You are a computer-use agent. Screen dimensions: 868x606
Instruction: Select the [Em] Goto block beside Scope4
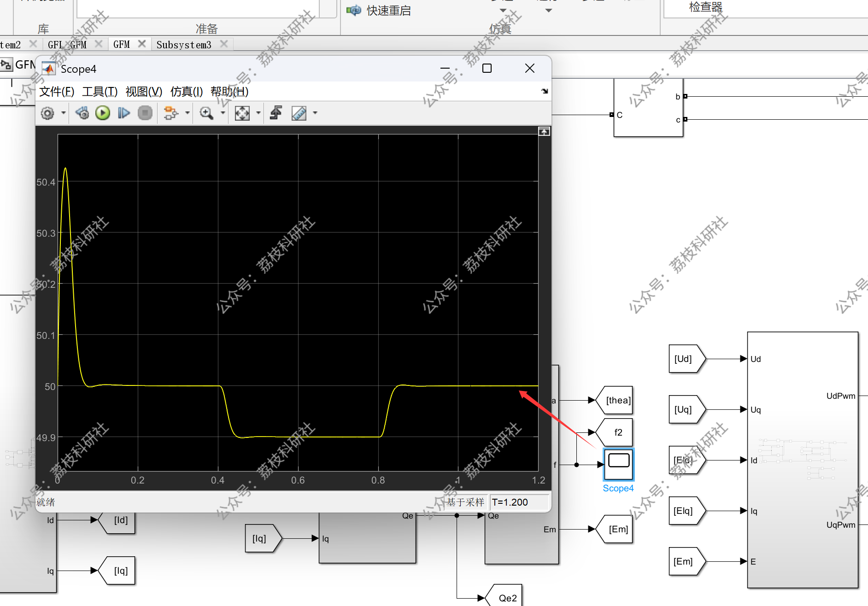(x=614, y=529)
